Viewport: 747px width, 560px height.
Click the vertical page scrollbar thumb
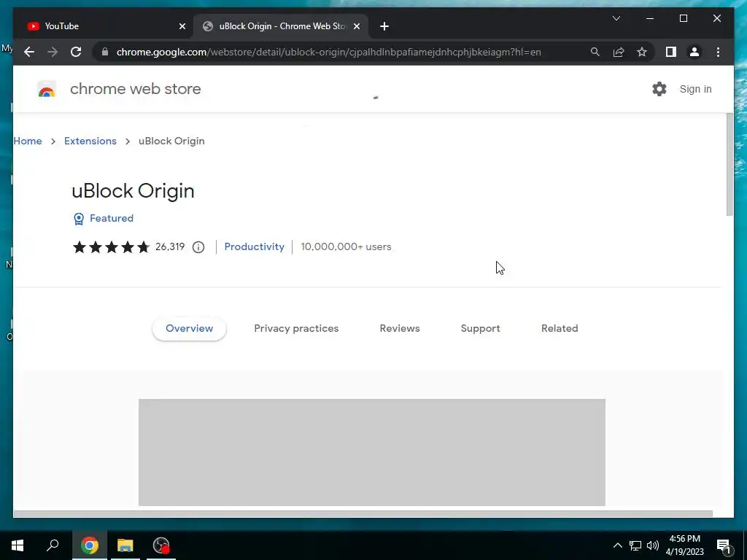729,165
